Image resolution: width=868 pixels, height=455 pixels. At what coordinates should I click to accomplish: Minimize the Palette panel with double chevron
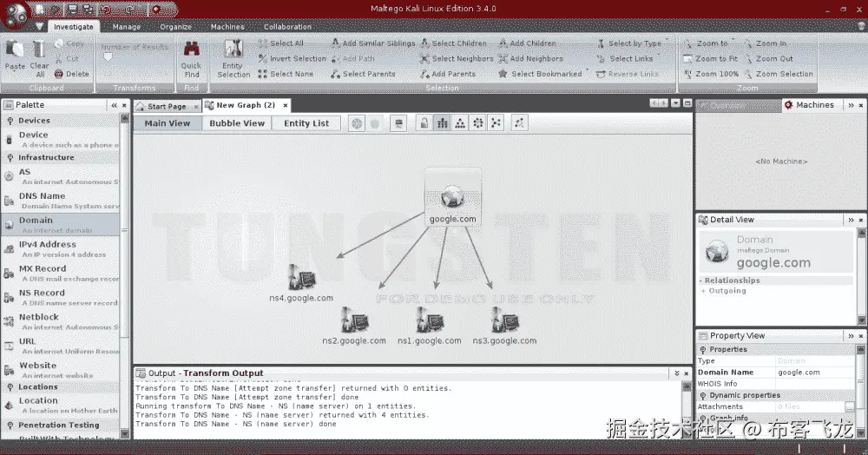click(x=114, y=105)
